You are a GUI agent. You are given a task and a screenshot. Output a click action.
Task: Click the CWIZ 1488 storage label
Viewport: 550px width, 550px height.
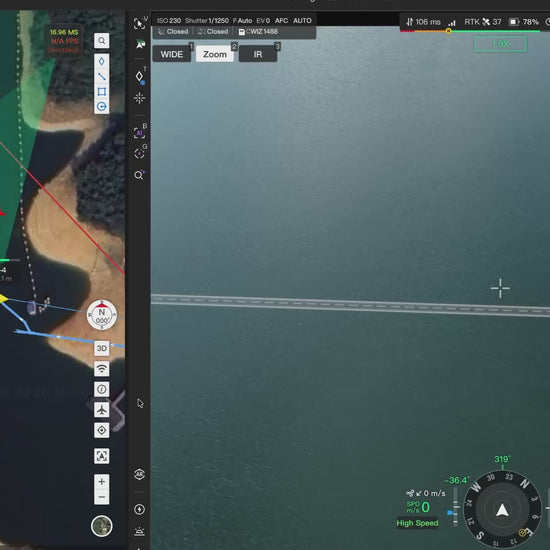point(259,32)
